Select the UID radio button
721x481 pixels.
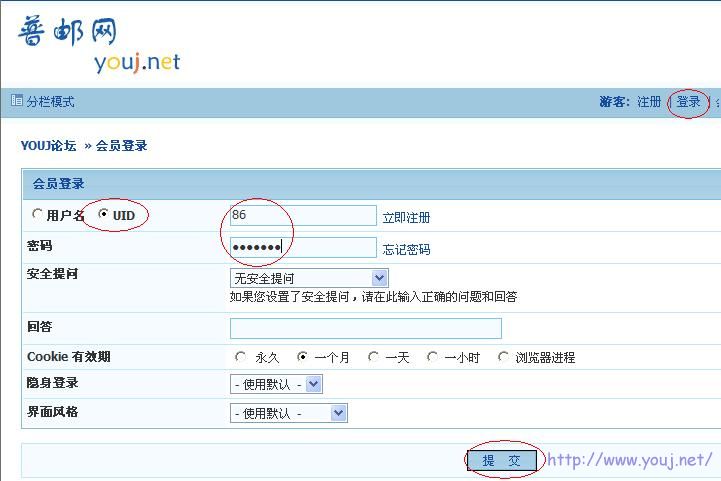(103, 214)
